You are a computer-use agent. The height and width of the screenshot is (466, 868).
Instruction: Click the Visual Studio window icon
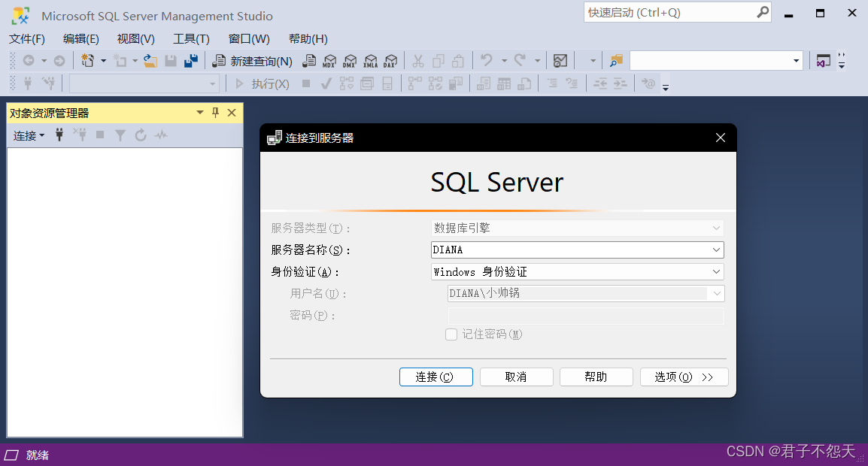pos(823,61)
